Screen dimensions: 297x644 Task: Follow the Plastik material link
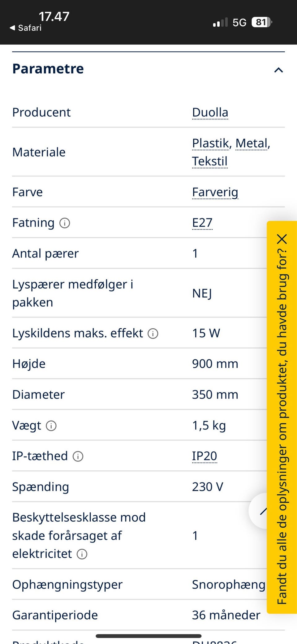pyautogui.click(x=210, y=143)
